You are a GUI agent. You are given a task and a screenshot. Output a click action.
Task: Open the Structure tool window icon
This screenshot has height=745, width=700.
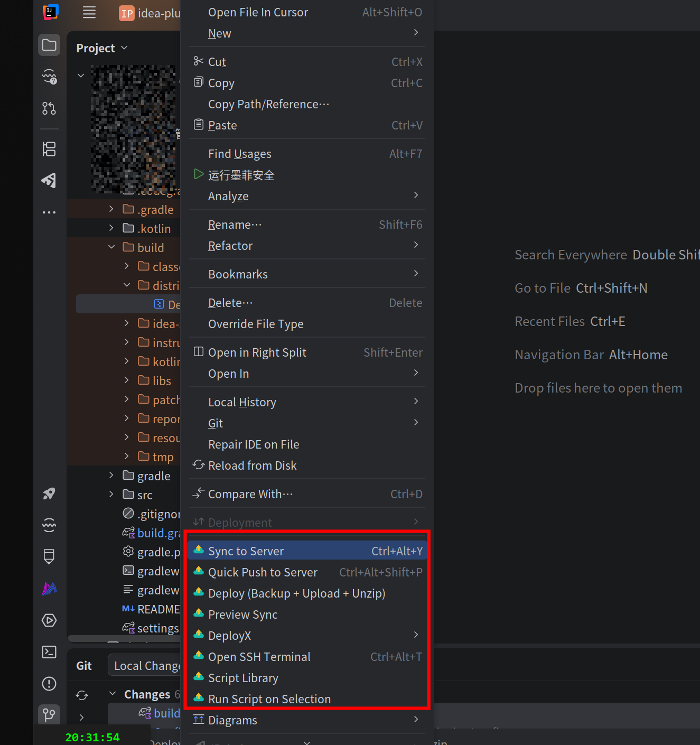pyautogui.click(x=49, y=149)
